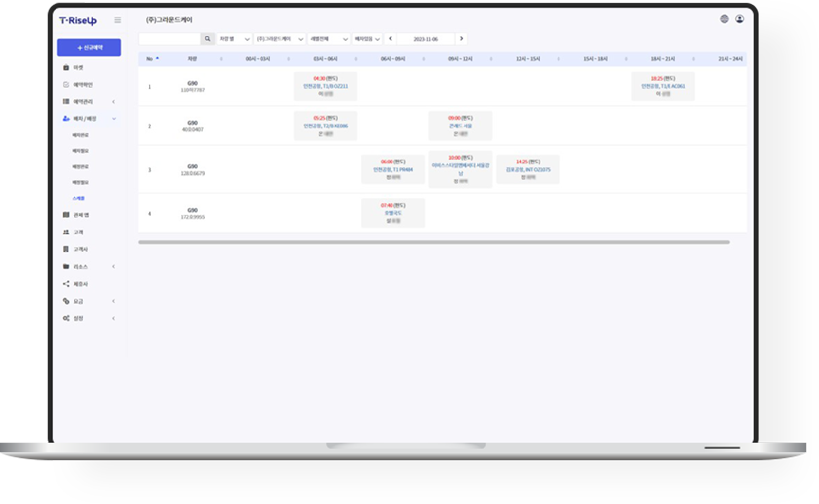This screenshot has height=504, width=819.
Task: Click the 차량 column header
Action: pos(192,59)
